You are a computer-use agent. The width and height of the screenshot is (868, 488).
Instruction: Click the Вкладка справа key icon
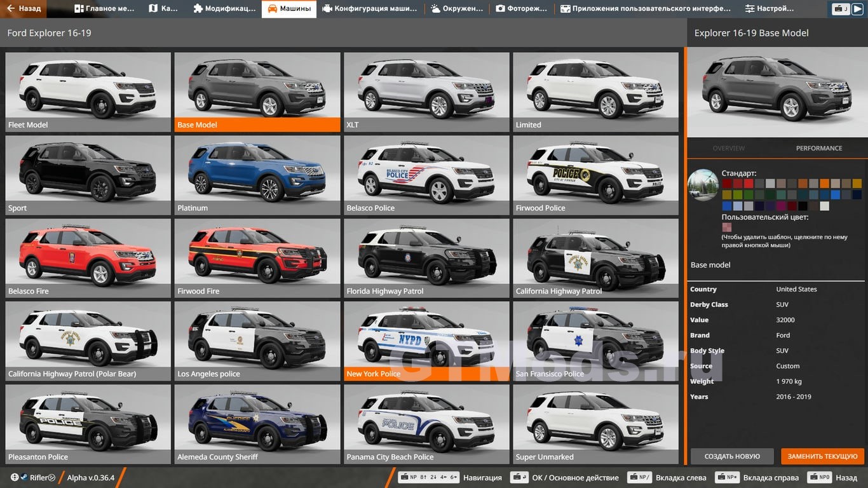727,477
